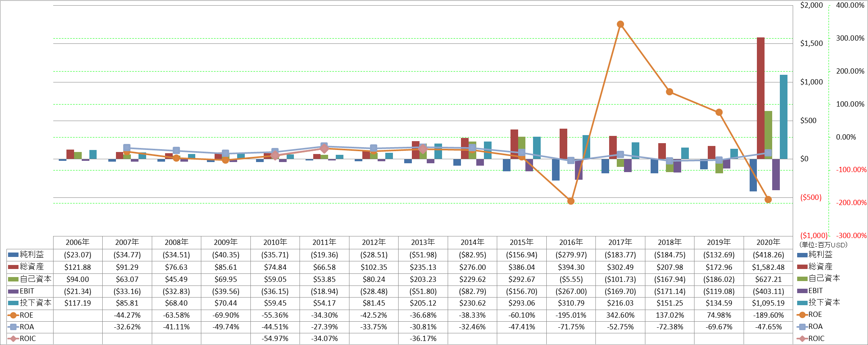
Task: Click the cell showing $121.88
Action: point(78,267)
